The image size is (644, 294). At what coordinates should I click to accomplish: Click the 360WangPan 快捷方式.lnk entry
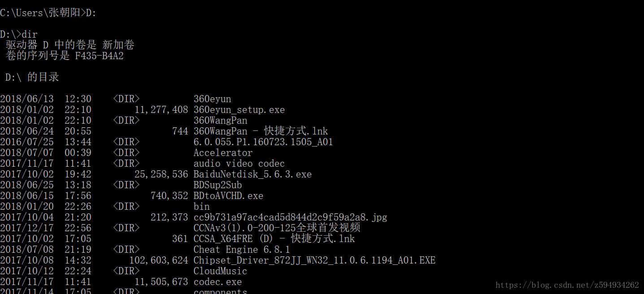tap(260, 131)
